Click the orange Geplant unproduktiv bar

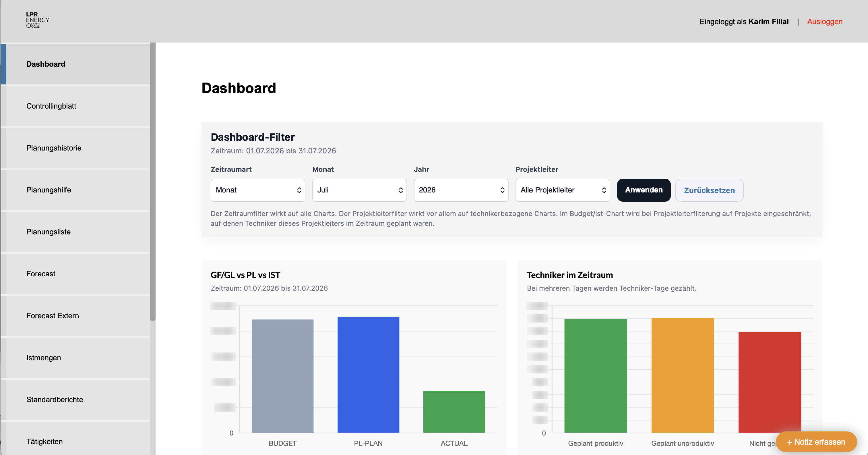point(682,375)
